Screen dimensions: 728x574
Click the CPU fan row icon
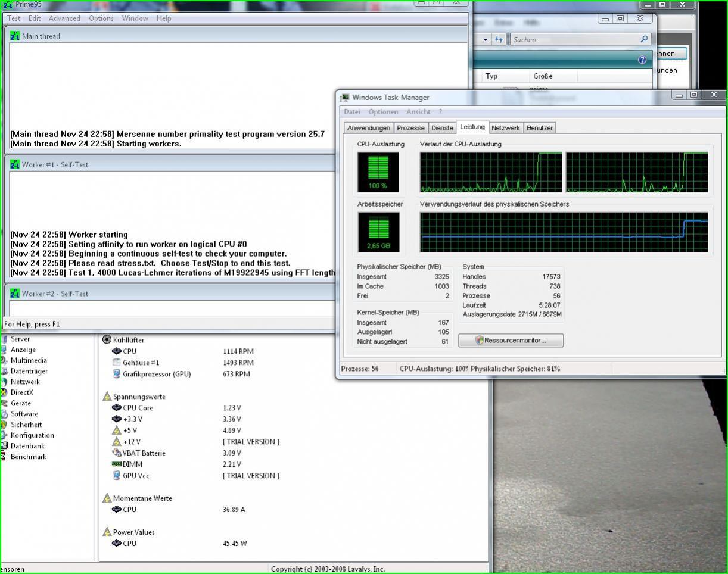point(117,351)
